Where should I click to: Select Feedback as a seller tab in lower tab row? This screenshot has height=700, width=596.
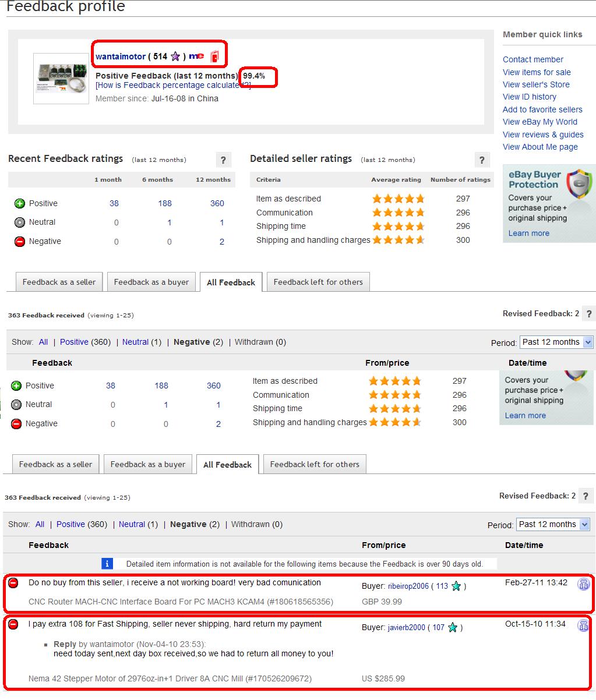coord(55,464)
